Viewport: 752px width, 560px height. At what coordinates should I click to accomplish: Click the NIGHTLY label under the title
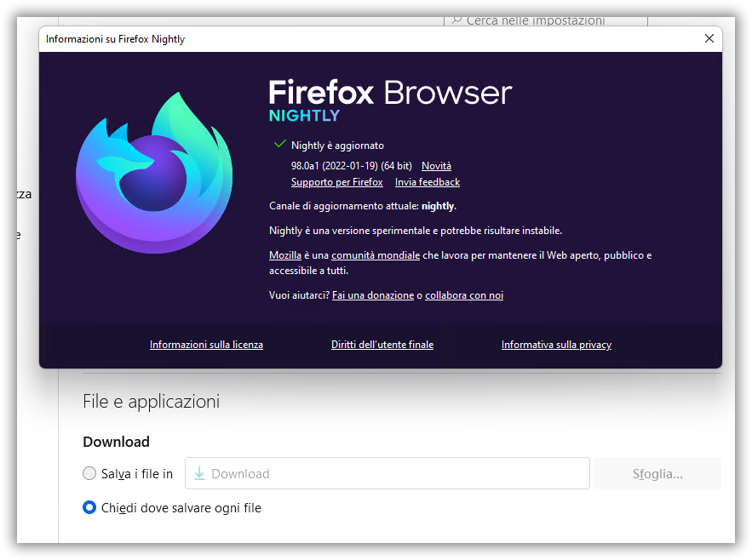304,116
